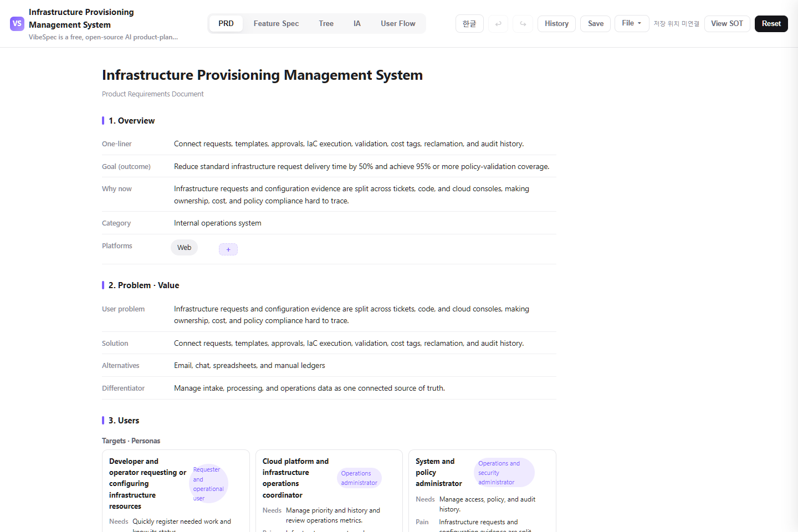Screen dimensions: 798x532
Task: Open the File dropdown menu
Action: click(632, 23)
